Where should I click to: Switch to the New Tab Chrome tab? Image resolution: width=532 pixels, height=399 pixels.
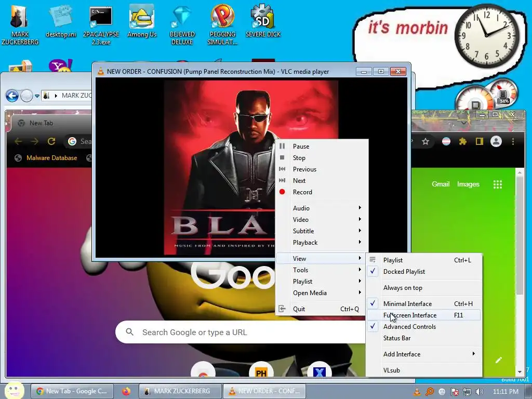click(51, 123)
